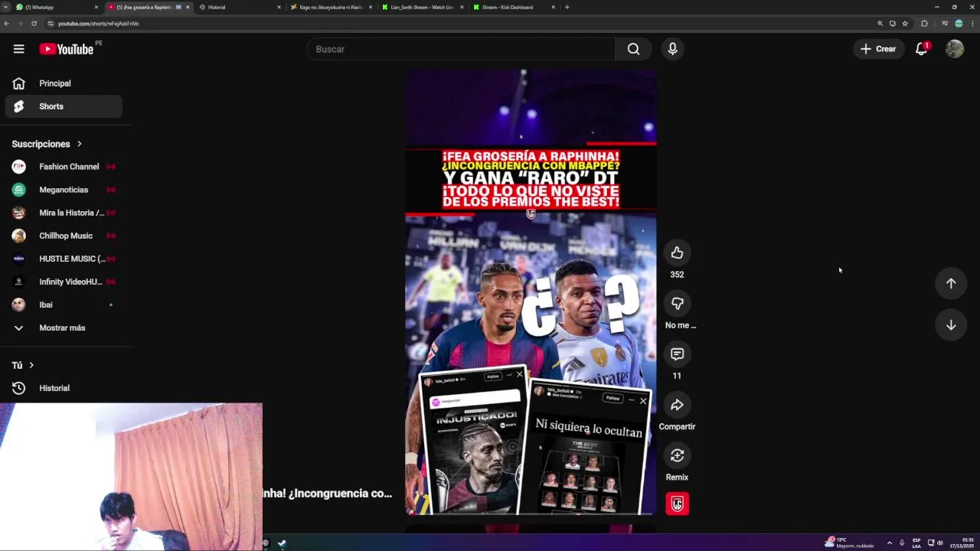Click the Buscar search field
This screenshot has width=980, height=551.
coord(461,49)
